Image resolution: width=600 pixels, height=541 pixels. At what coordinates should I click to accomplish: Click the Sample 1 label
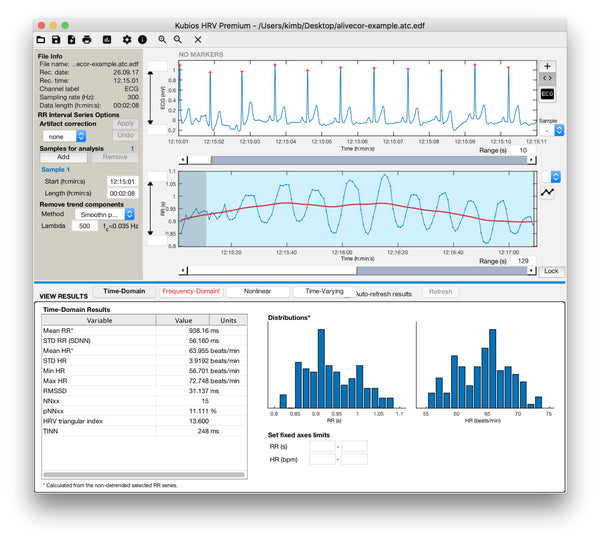[x=55, y=169]
